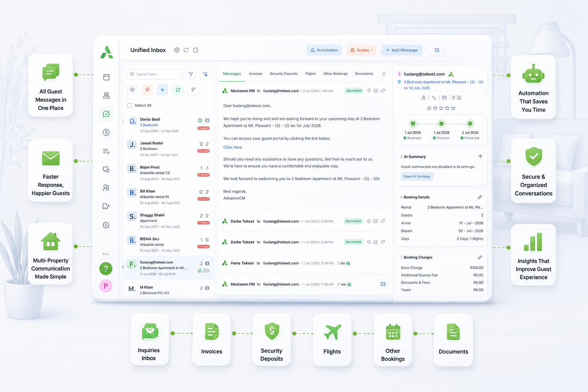Click the envelope icon under guest email header
Screen dimensions: 588x392
click(x=444, y=98)
